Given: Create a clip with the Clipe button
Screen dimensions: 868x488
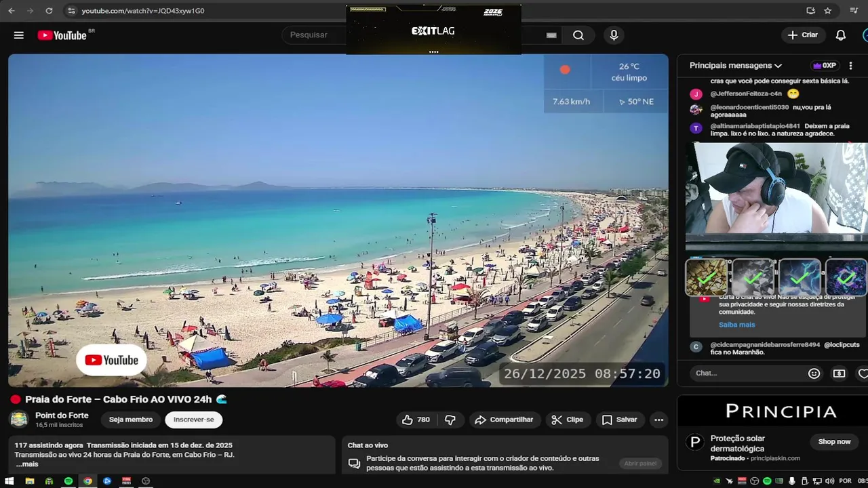Looking at the screenshot, I should 568,420.
